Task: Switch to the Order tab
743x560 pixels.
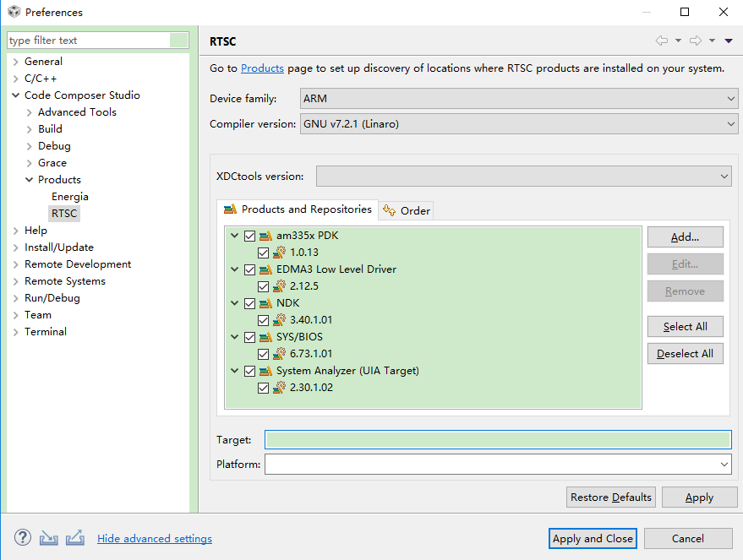Action: (x=407, y=210)
